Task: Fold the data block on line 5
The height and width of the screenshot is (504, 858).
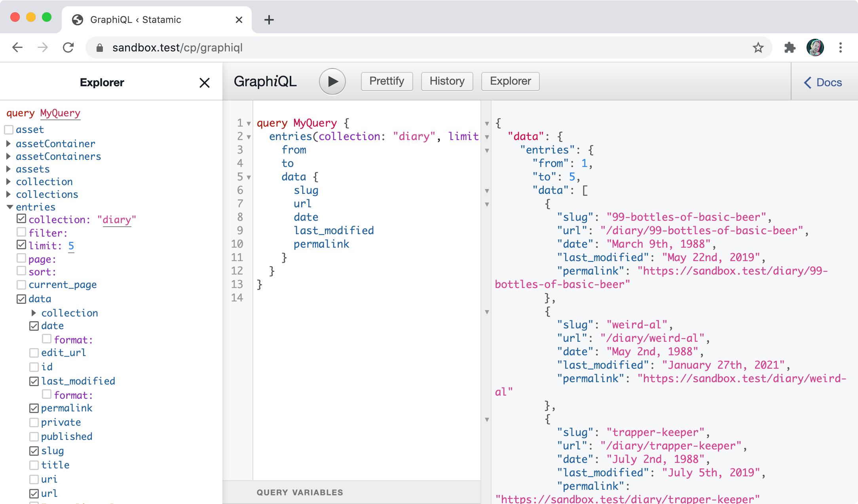Action: (x=249, y=178)
